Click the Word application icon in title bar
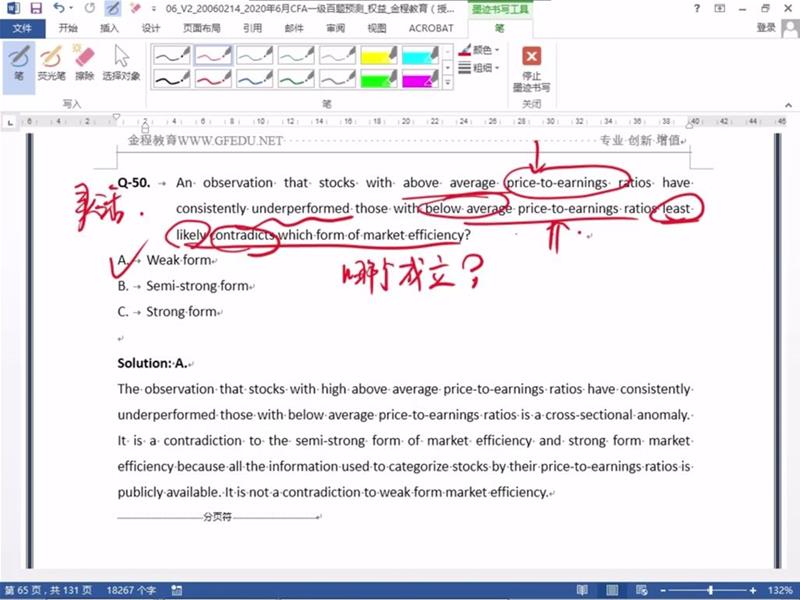The width and height of the screenshot is (800, 600). point(12,8)
